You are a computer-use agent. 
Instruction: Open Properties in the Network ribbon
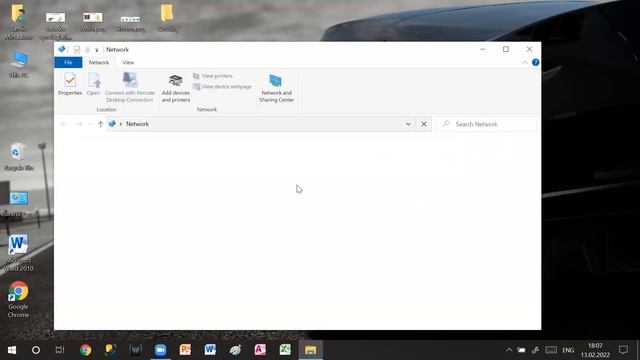[70, 84]
